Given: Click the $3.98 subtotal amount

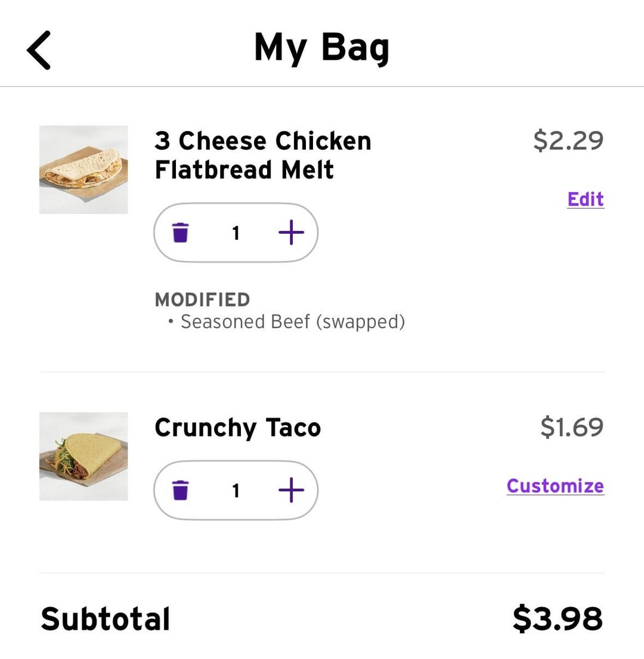Looking at the screenshot, I should [557, 618].
